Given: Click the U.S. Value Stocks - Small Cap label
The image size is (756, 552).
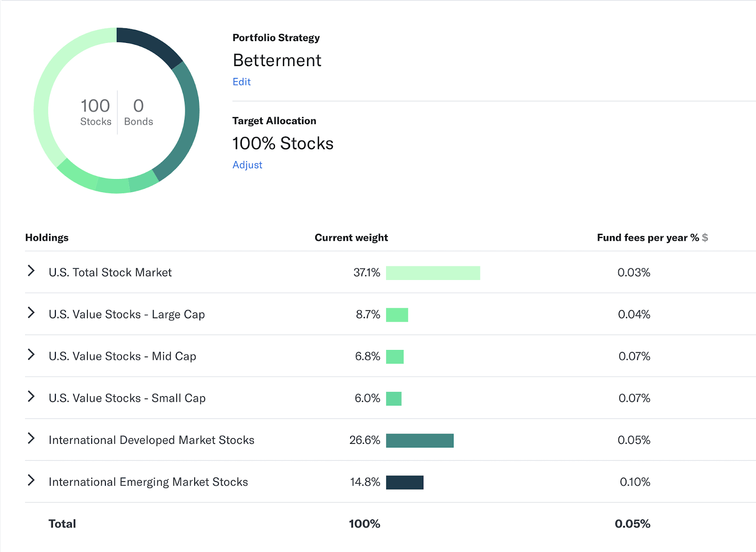Looking at the screenshot, I should pyautogui.click(x=127, y=398).
